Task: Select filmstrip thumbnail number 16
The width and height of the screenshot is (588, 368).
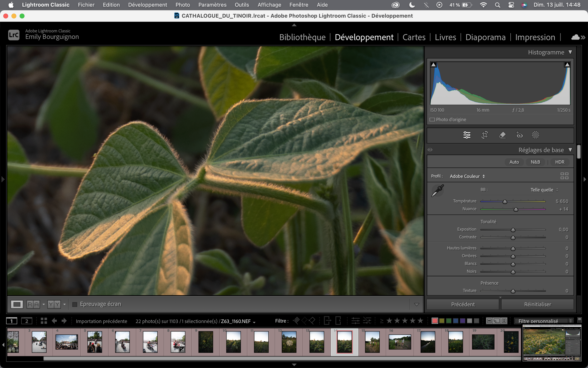Action: click(x=400, y=342)
